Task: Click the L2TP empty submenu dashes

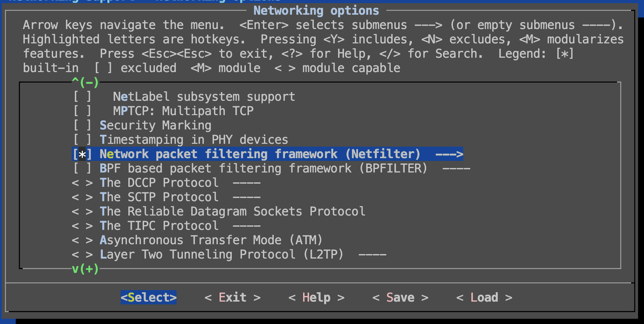Action: click(x=372, y=255)
